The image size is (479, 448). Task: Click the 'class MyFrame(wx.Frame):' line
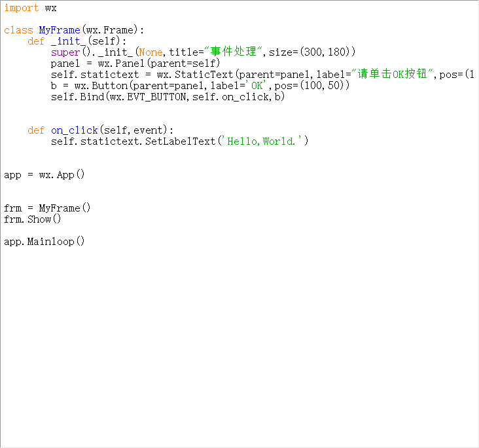pos(74,30)
